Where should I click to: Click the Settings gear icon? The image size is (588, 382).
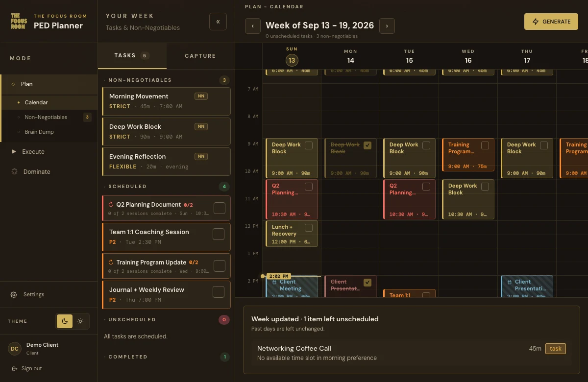14,295
